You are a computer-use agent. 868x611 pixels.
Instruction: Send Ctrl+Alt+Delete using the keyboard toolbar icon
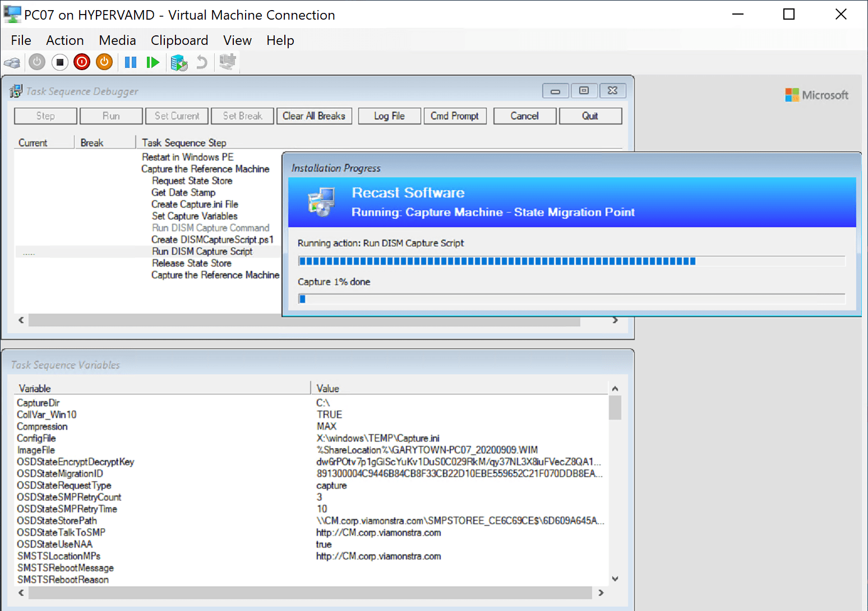(12, 62)
